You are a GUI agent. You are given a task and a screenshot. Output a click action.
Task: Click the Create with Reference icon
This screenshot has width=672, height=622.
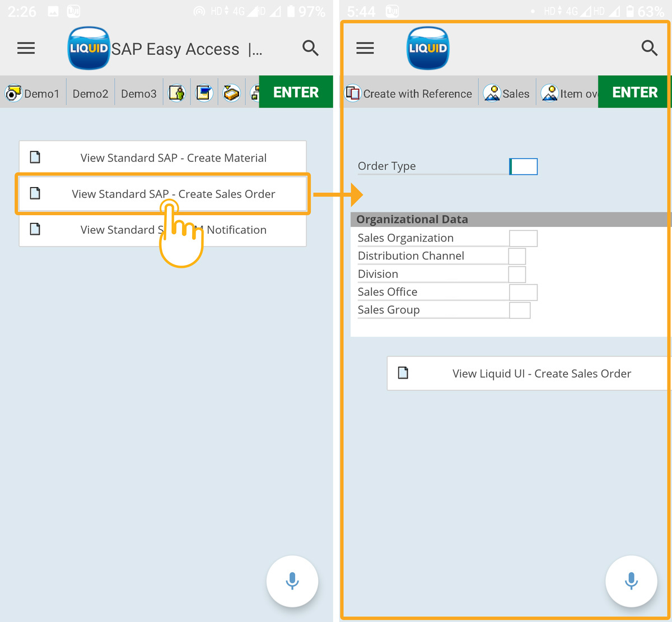[x=353, y=93]
